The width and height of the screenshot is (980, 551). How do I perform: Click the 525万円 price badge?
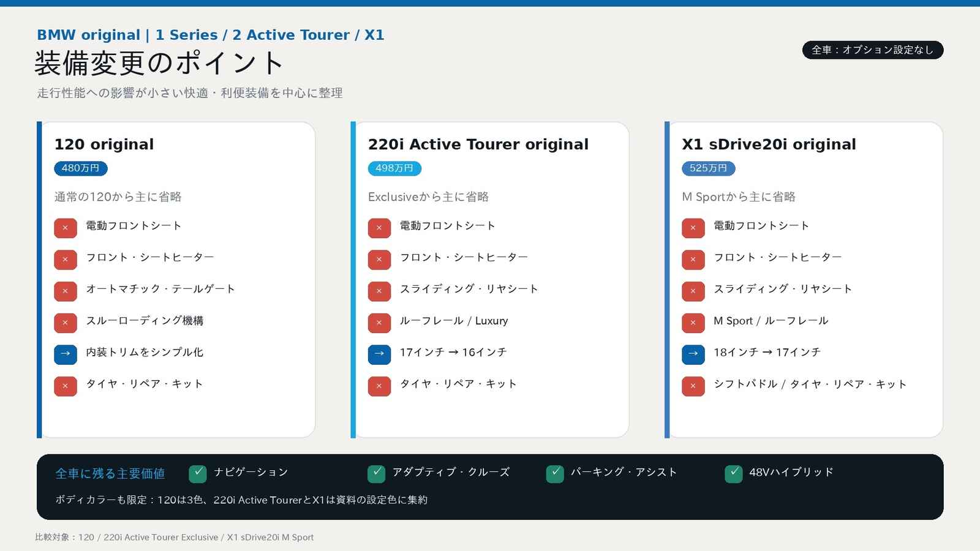point(709,168)
